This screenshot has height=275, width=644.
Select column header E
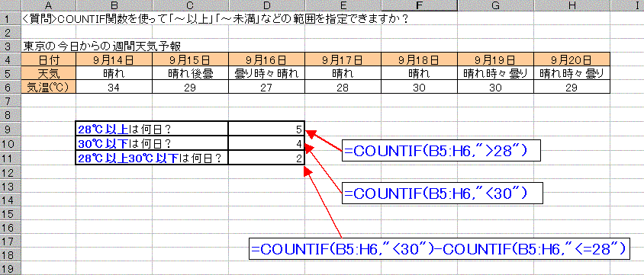[343, 6]
